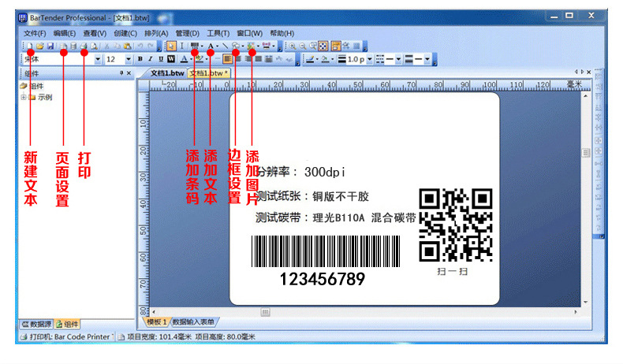
Task: Zoom in on the label canvas
Action: [293, 46]
